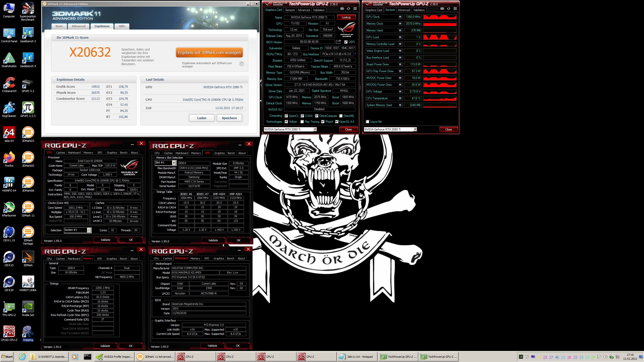644x362 pixels.
Task: Open the CPUID-CPU-Z desktop icon
Action: [x=9, y=334]
